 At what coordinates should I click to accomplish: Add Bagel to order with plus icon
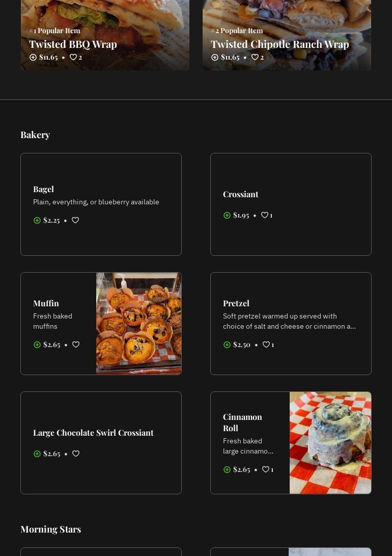pyautogui.click(x=37, y=220)
